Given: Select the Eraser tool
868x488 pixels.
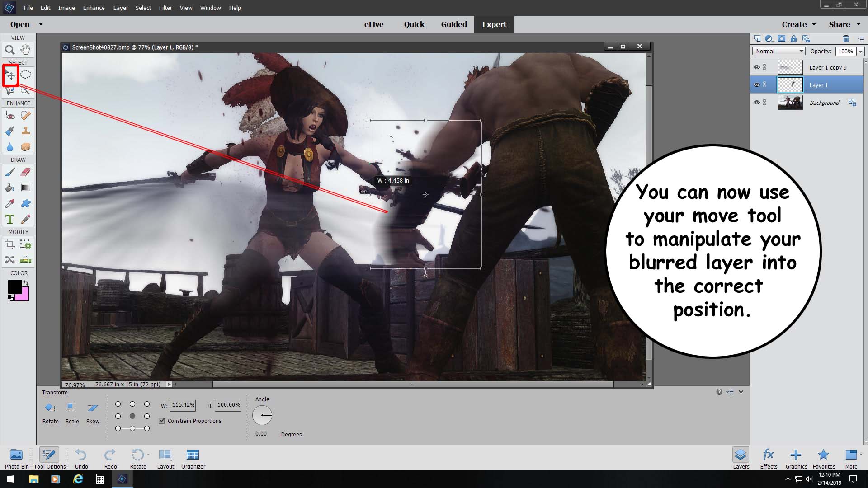Looking at the screenshot, I should pyautogui.click(x=26, y=172).
